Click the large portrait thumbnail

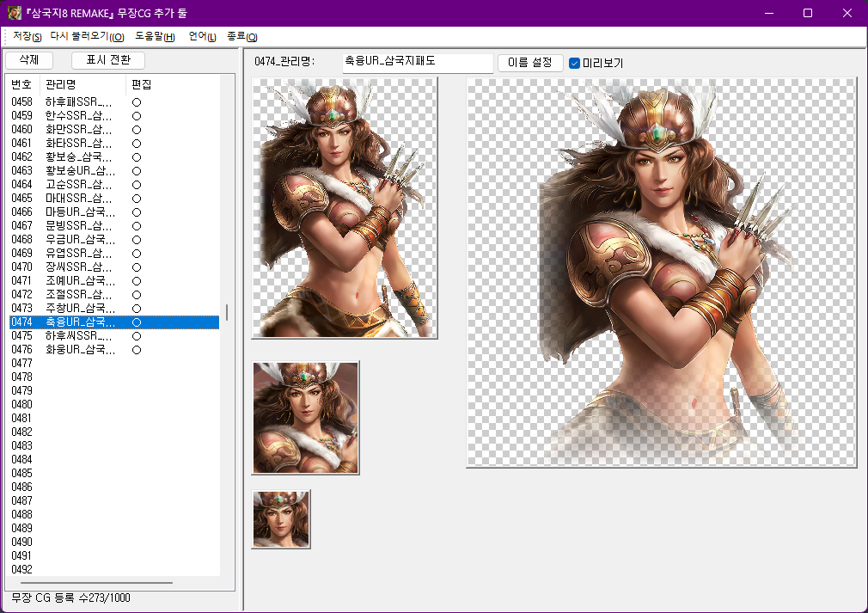pyautogui.click(x=345, y=208)
